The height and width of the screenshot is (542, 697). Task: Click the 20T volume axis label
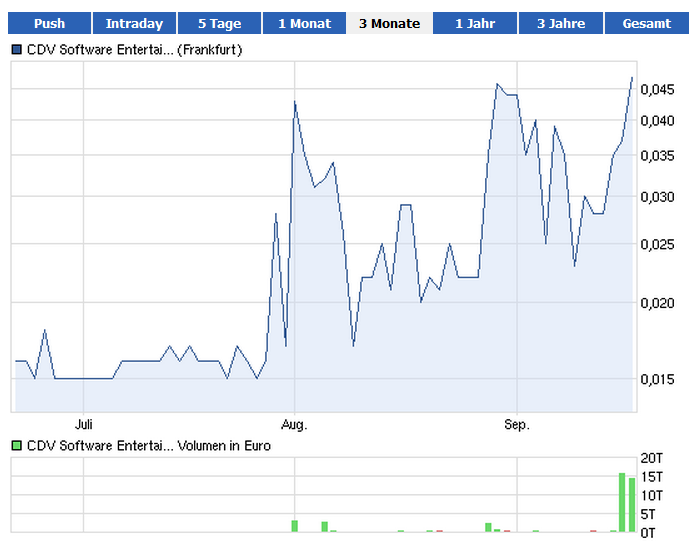click(652, 459)
